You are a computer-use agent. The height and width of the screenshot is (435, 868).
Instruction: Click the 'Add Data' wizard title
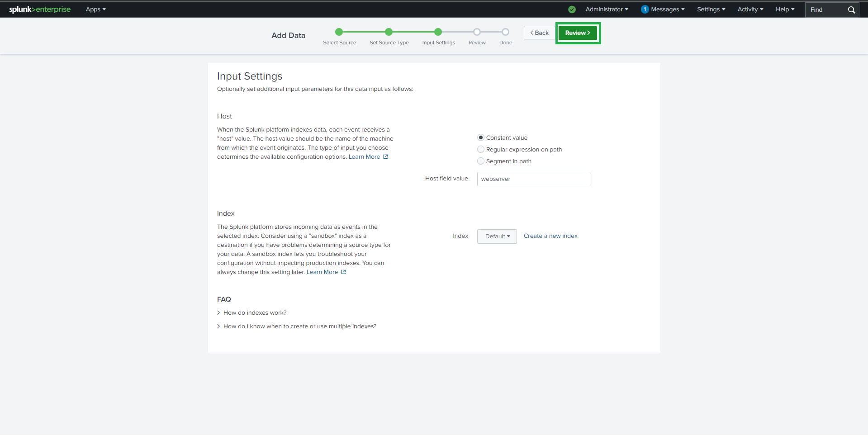[x=289, y=35]
